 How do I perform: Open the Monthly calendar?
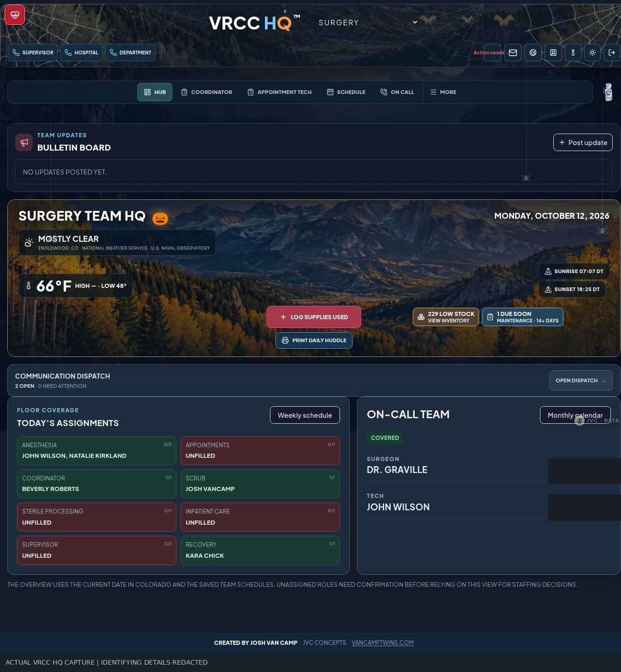point(575,415)
